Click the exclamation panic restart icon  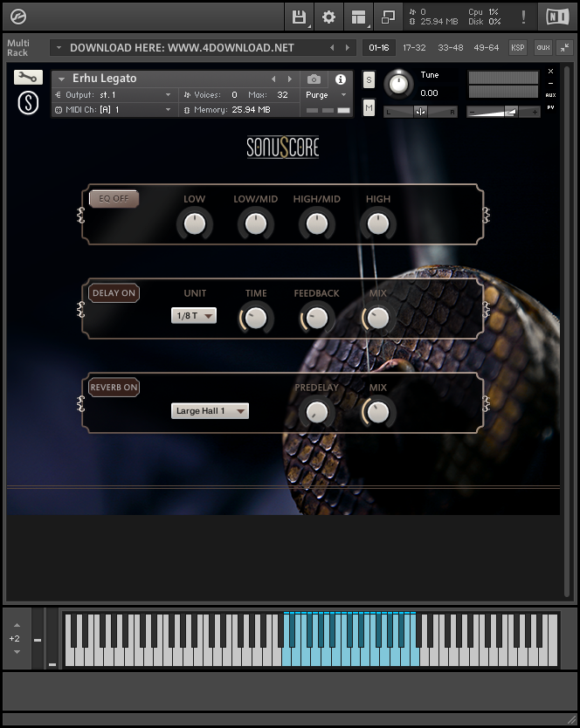(523, 17)
